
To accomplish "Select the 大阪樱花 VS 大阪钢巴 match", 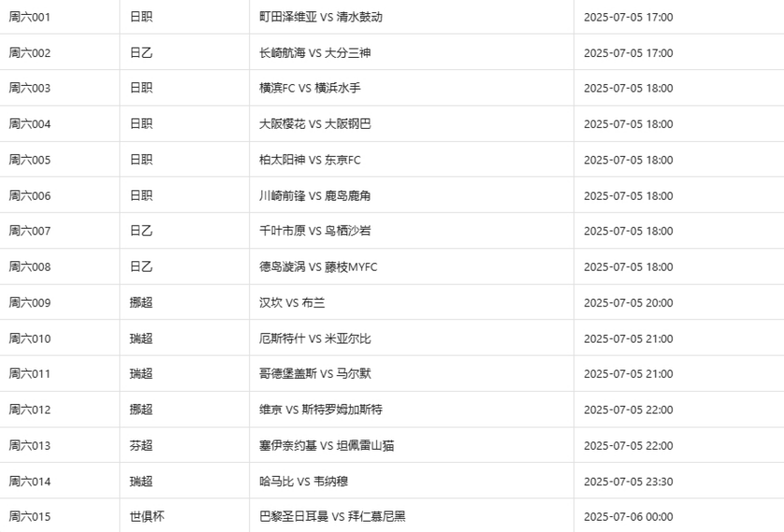I will [x=315, y=124].
